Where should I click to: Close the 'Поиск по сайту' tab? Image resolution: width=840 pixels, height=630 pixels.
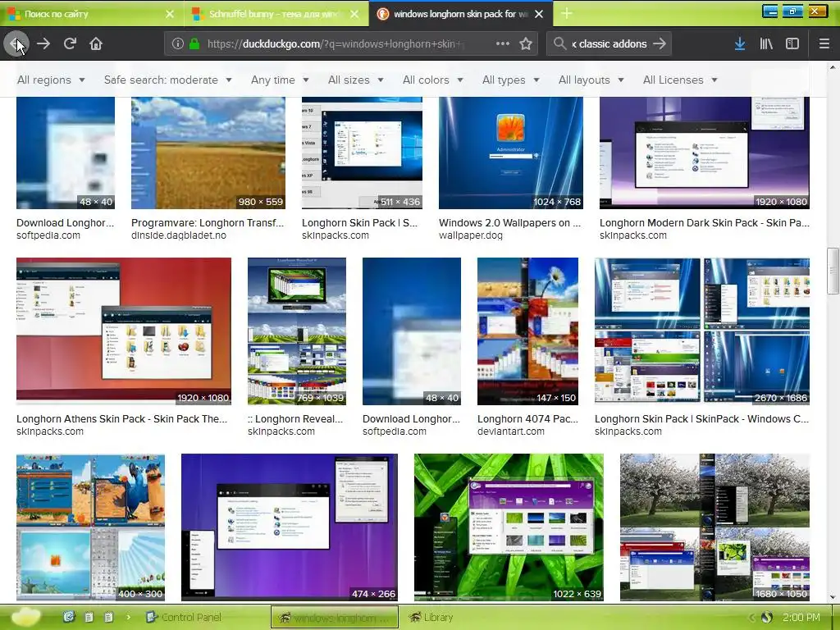[170, 14]
